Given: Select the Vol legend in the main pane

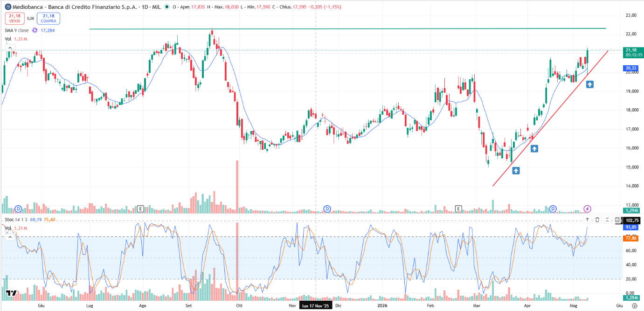Looking at the screenshot, I should pyautogui.click(x=8, y=39).
